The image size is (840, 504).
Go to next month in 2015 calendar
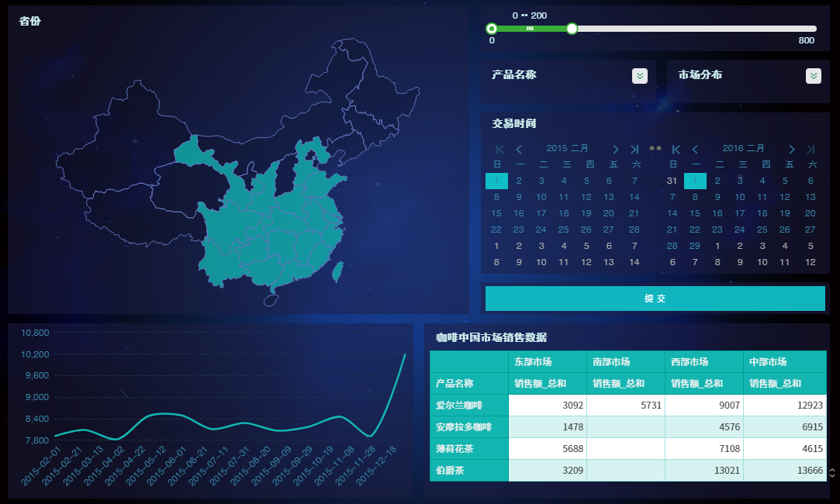(x=615, y=149)
